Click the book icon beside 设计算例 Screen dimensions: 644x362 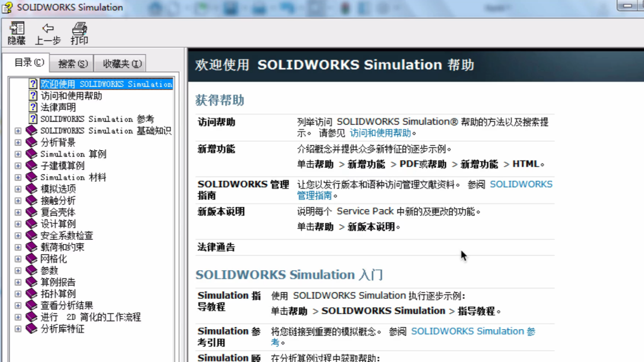(x=32, y=224)
